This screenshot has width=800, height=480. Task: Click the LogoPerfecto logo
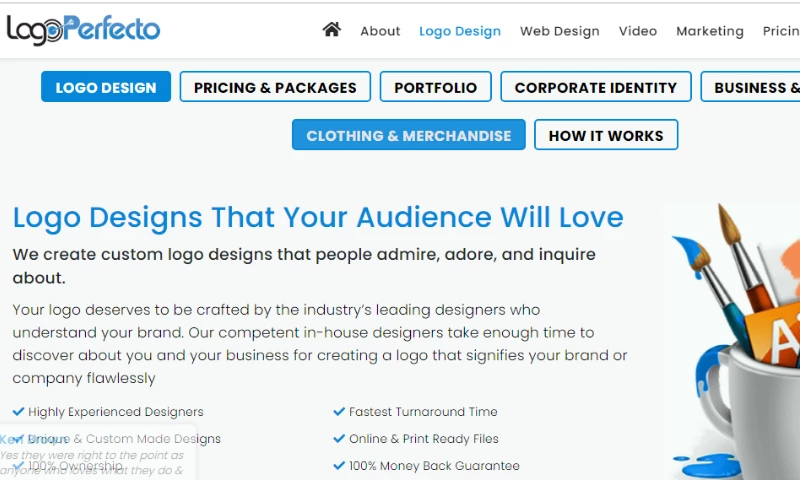[83, 30]
